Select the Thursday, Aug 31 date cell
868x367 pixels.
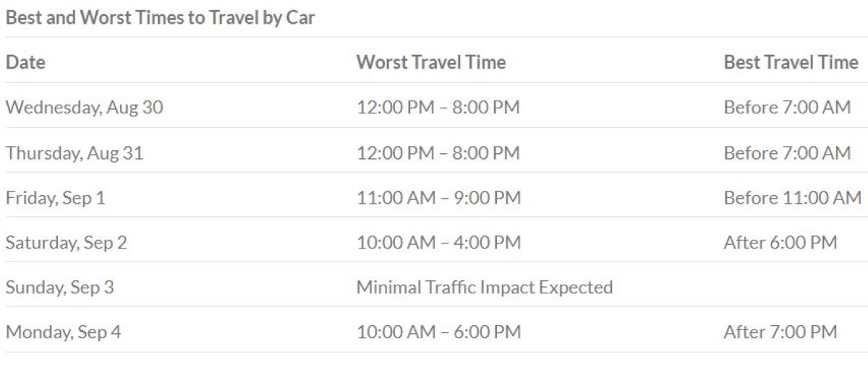tap(75, 153)
